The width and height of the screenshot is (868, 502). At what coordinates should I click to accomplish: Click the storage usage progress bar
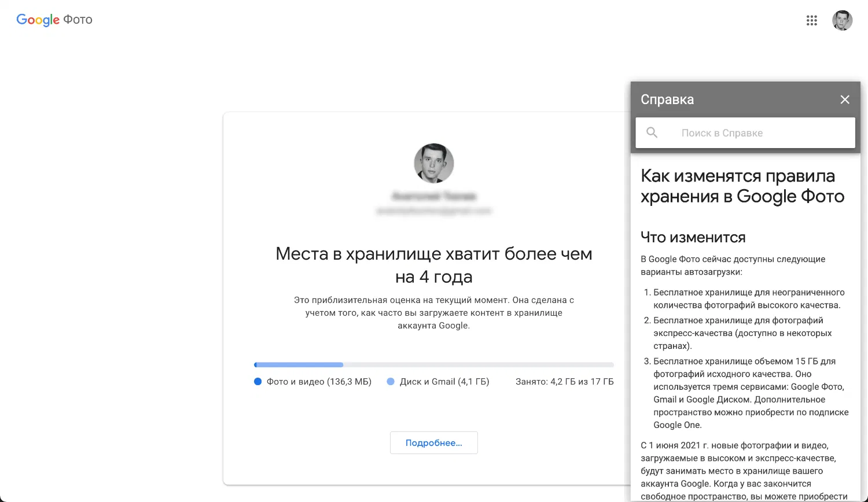(x=434, y=365)
